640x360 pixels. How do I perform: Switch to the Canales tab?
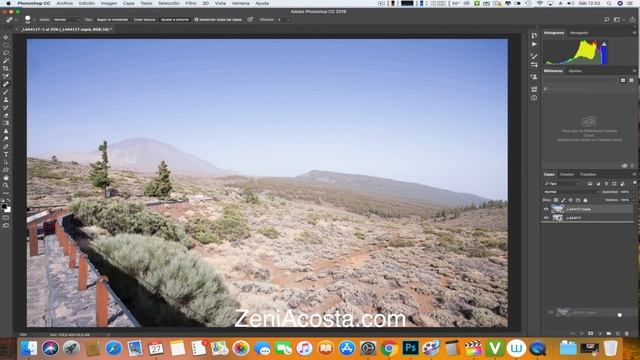coord(567,174)
